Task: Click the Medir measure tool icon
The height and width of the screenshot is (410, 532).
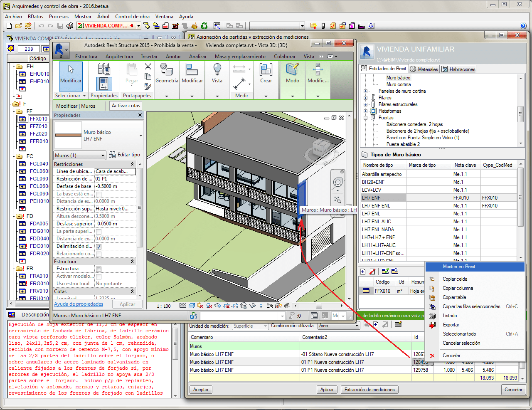Action: coord(239,84)
